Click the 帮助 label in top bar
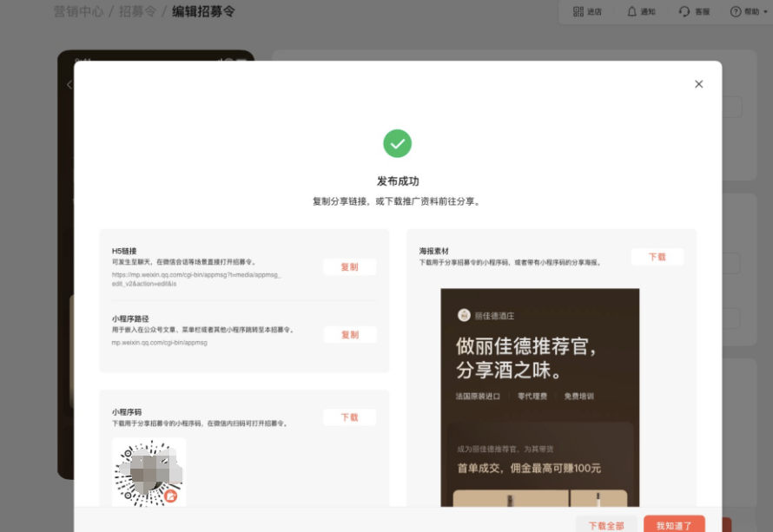This screenshot has width=773, height=532. pos(752,12)
